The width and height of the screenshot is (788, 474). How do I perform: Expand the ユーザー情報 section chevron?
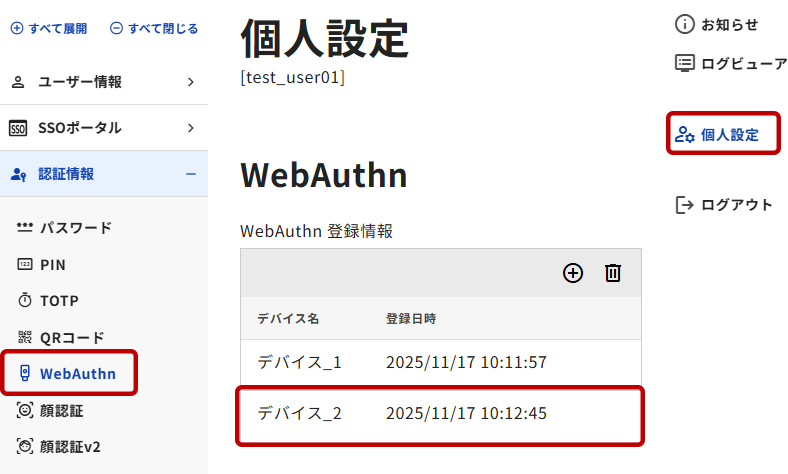pos(190,82)
